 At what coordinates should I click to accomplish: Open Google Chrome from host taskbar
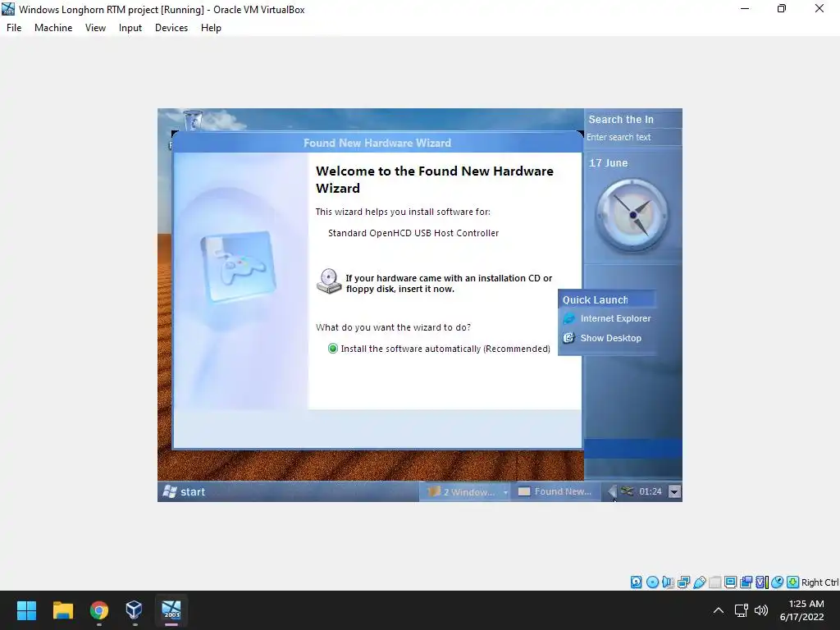98,610
